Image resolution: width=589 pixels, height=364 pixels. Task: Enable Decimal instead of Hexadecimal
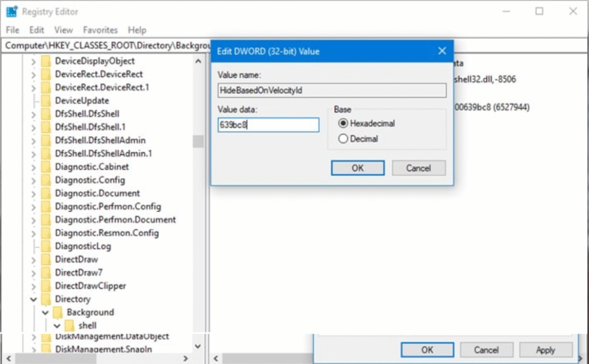(343, 138)
